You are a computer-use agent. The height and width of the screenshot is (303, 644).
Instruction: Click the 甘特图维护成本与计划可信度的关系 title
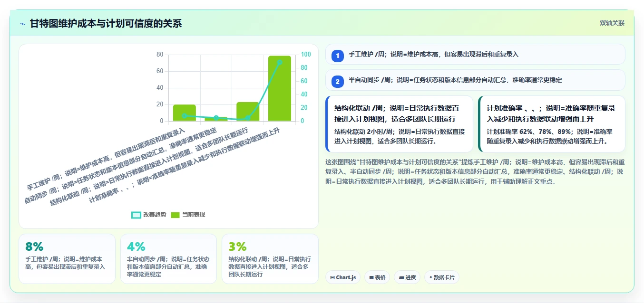[x=106, y=23]
